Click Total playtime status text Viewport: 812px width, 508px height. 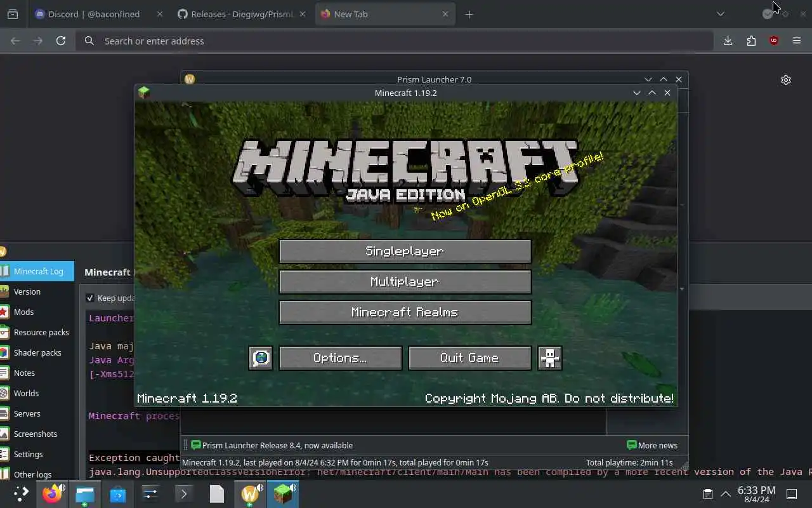click(629, 462)
